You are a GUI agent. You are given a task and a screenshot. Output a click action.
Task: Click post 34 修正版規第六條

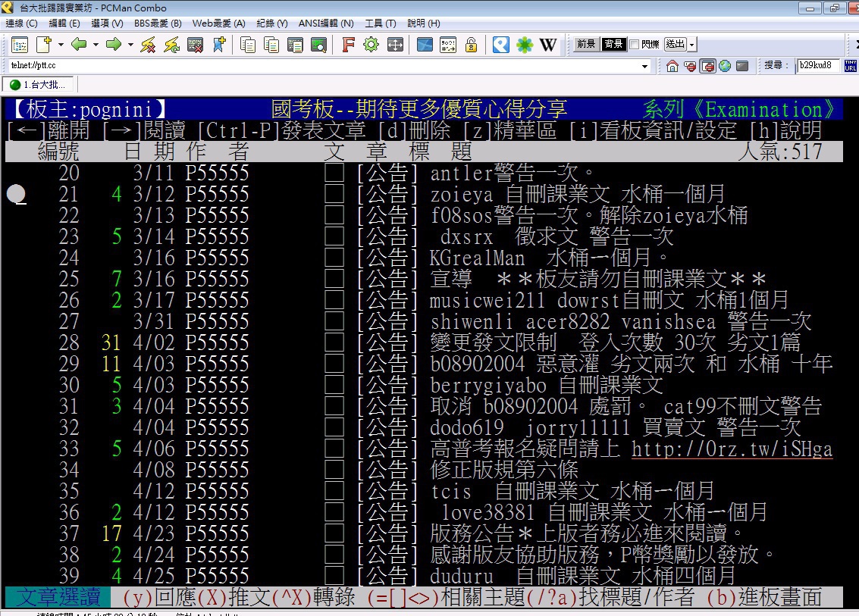click(x=504, y=471)
